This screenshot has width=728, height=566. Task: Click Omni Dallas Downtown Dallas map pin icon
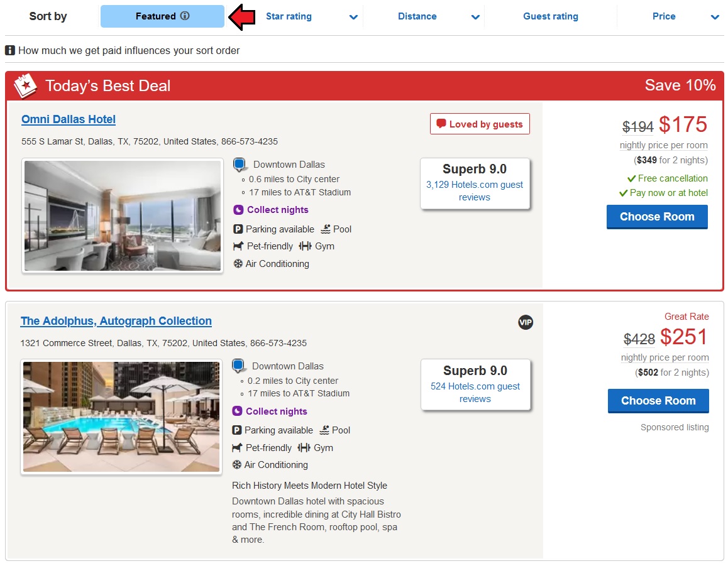click(240, 164)
